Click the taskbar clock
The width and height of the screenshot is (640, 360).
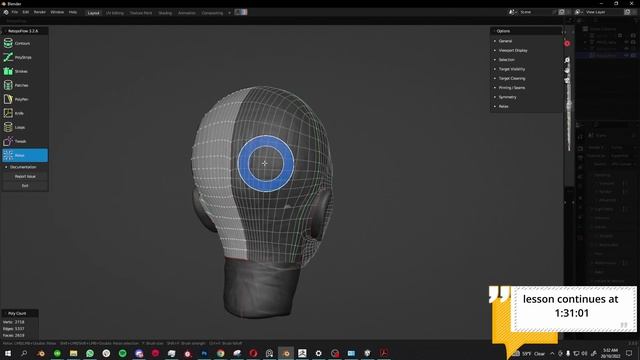click(611, 353)
